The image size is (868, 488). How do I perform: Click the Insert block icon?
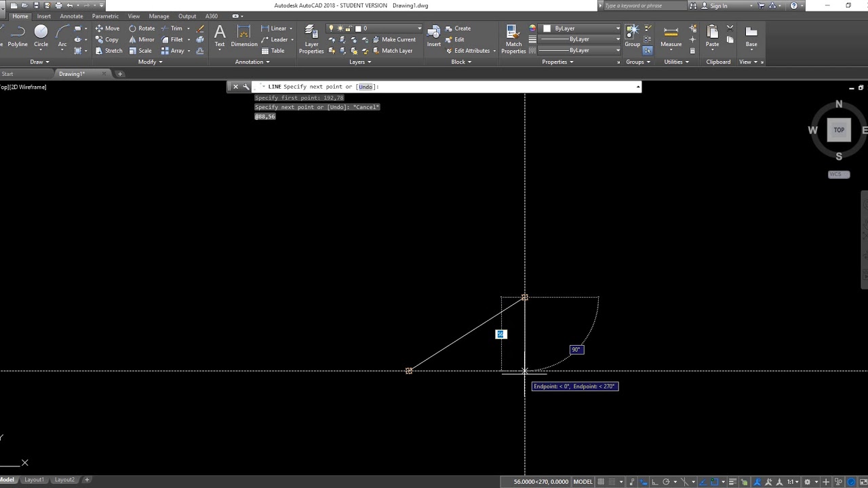point(434,36)
